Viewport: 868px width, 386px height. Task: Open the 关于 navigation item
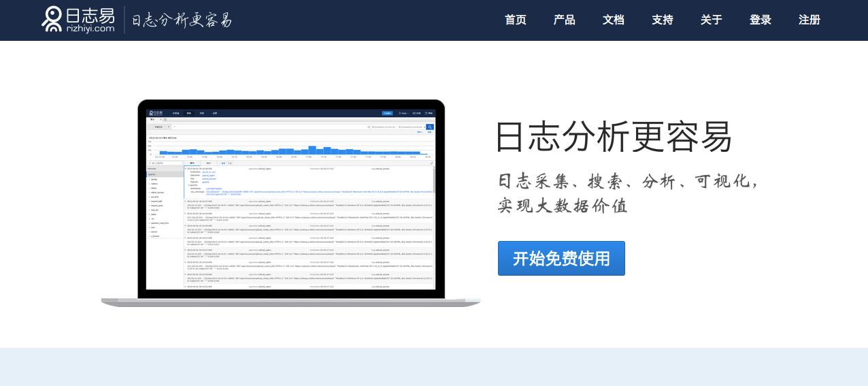pyautogui.click(x=712, y=20)
